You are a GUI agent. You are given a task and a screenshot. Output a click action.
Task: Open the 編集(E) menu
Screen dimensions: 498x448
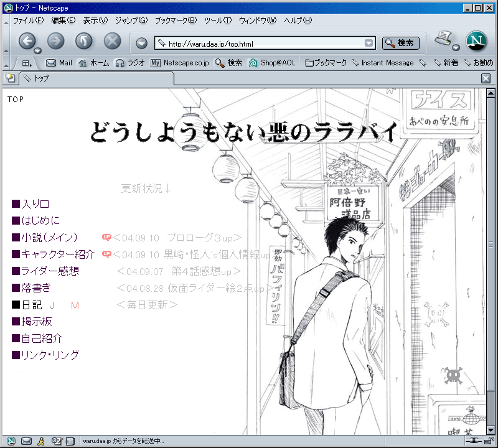[63, 21]
